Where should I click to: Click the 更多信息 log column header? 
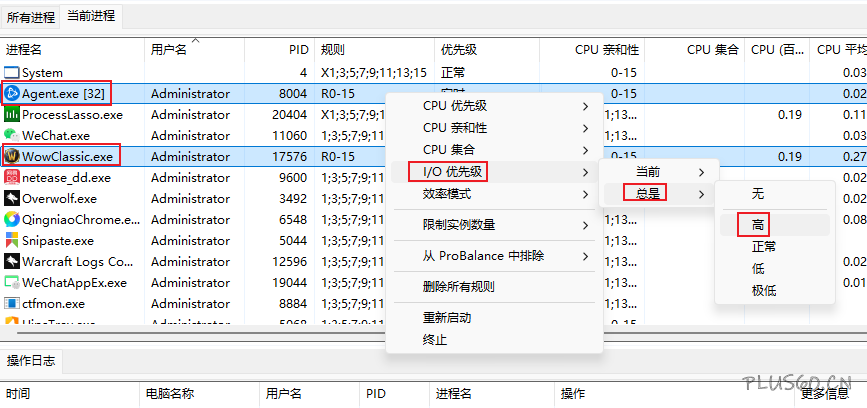tap(831, 394)
